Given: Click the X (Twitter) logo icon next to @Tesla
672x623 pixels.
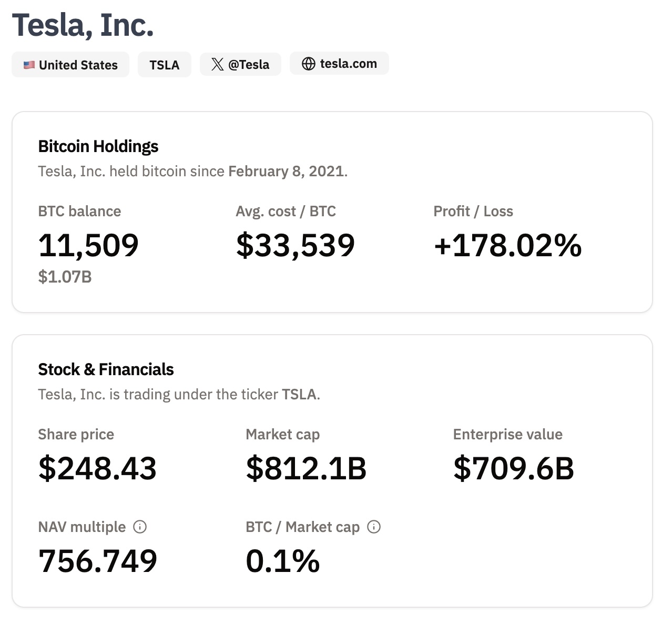Looking at the screenshot, I should tap(217, 64).
